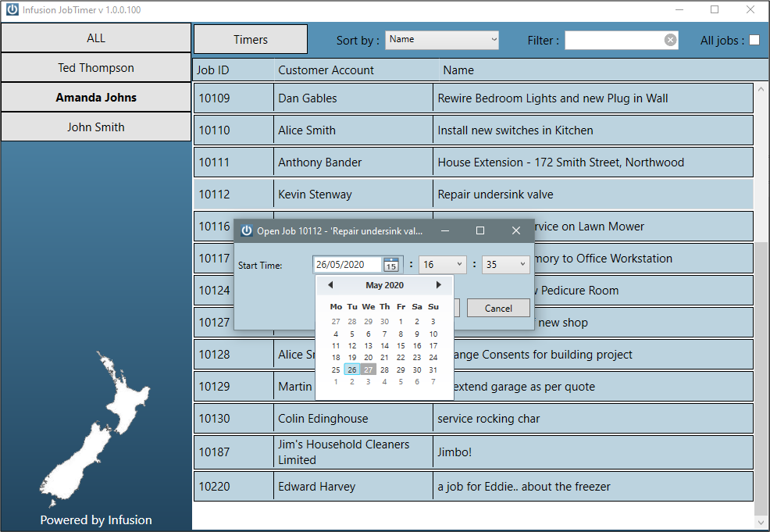Maximize the Open Job dialog window
Image resolution: width=770 pixels, height=532 pixels.
click(480, 230)
